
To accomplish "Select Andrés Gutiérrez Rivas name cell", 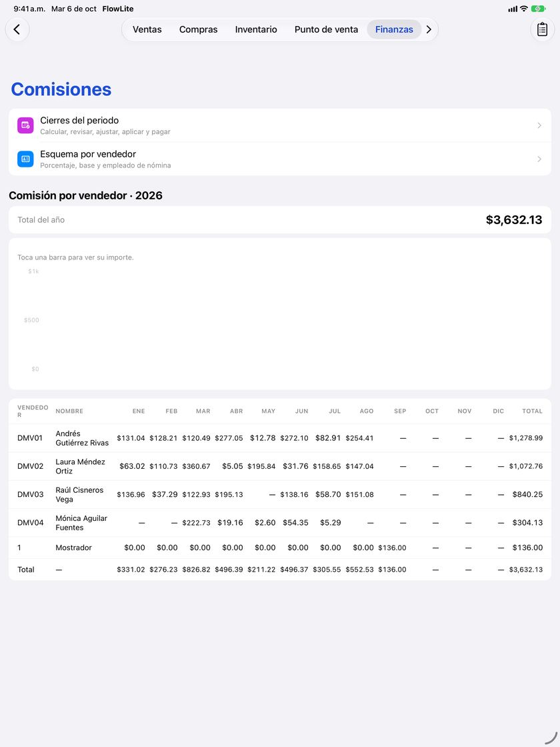I will (82, 438).
